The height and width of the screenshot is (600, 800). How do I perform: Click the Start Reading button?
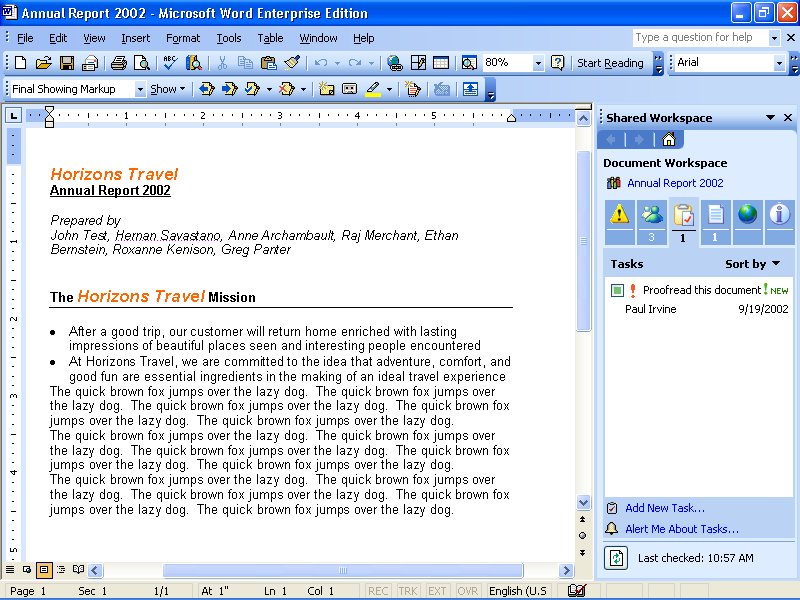pos(610,63)
